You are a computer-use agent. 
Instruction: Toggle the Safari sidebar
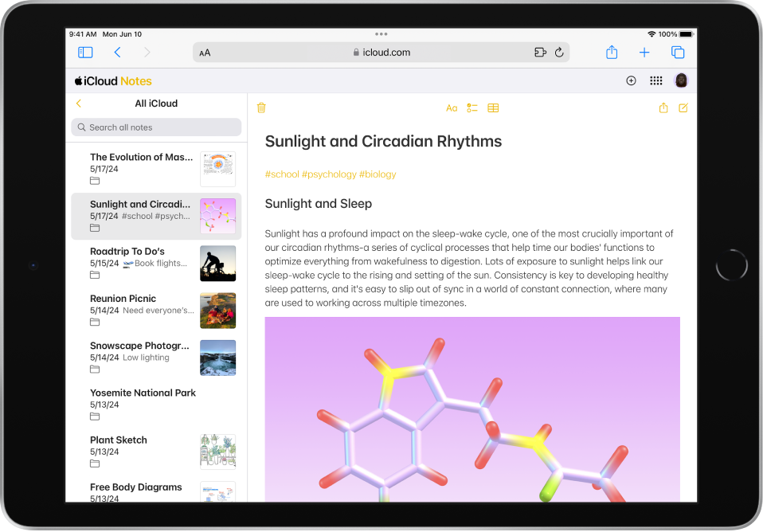(x=85, y=52)
